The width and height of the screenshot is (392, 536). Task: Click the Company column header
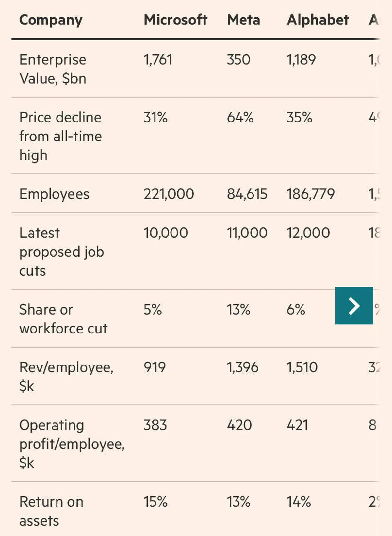pyautogui.click(x=51, y=20)
